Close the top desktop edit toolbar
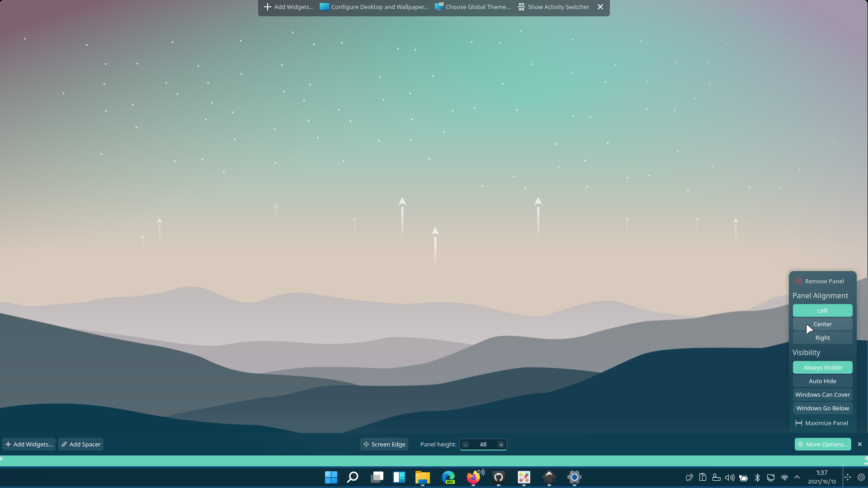Viewport: 868px width, 488px height. (600, 7)
